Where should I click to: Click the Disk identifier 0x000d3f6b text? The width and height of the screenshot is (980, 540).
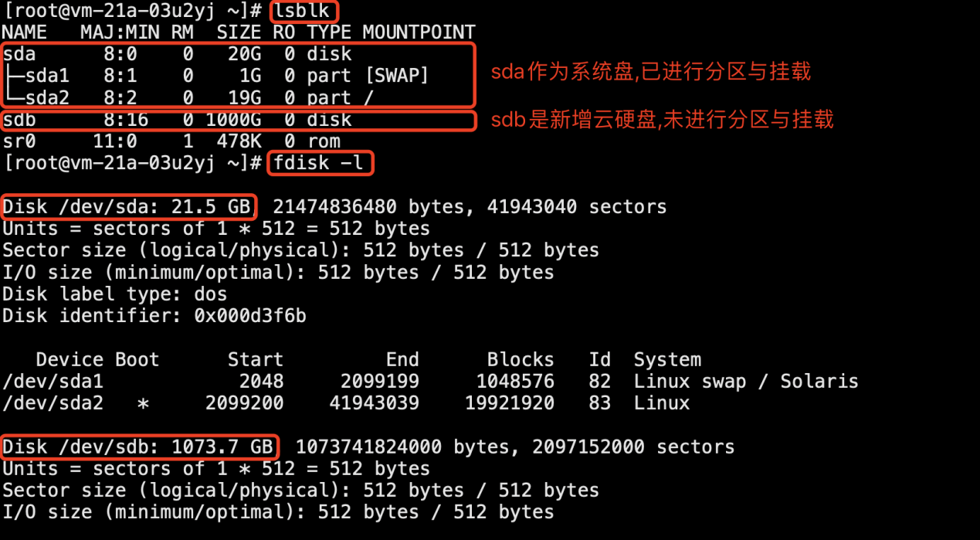pyautogui.click(x=154, y=316)
